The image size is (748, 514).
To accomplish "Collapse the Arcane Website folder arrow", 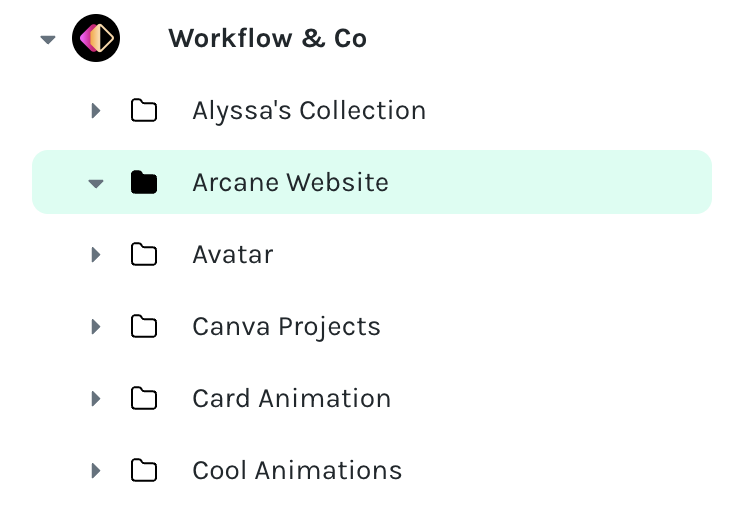I will click(96, 183).
